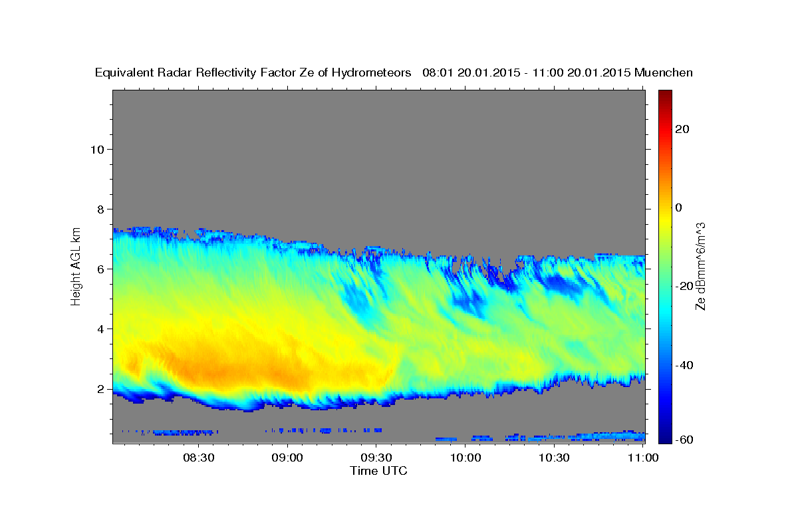The height and width of the screenshot is (532, 798).
Task: Click the 11:00 time tick label
Action: click(x=643, y=458)
